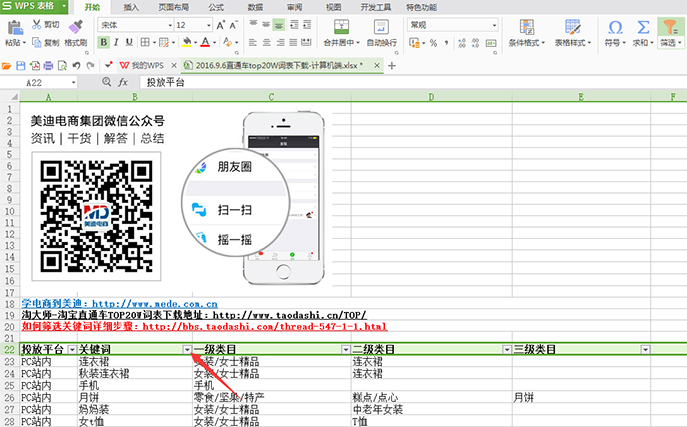The height and width of the screenshot is (427, 687).
Task: Open 投放平台 column filter dropdown
Action: 72,349
